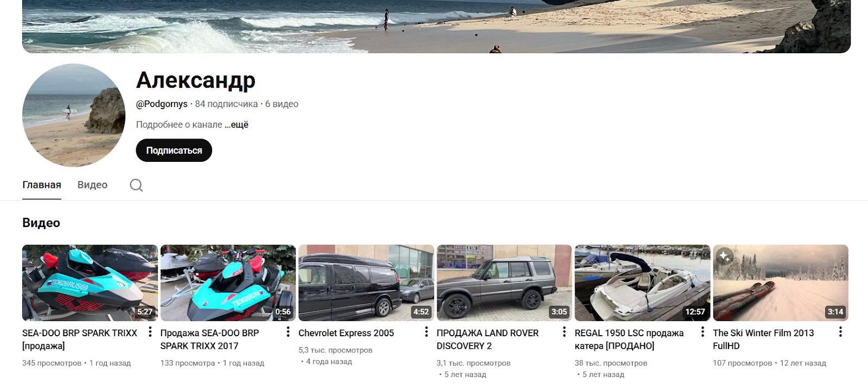Click the sparkle badge on ski film thumbnail
868x390 pixels.
725,256
